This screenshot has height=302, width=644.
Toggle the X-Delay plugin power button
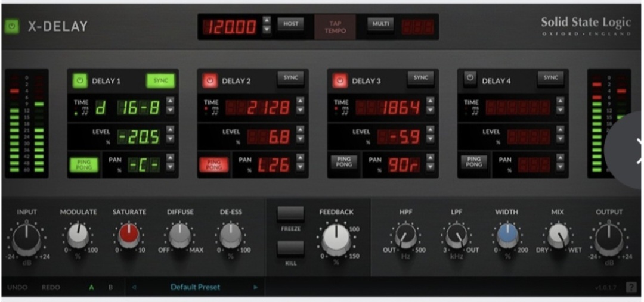click(12, 27)
